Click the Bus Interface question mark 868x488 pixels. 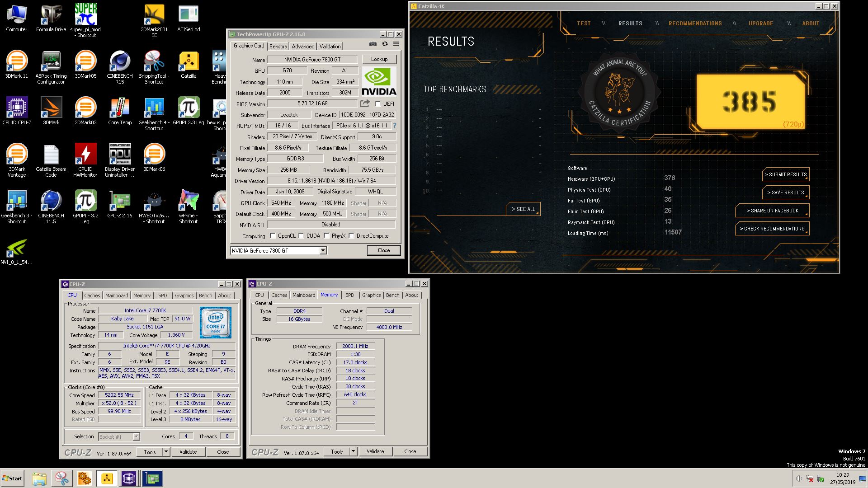394,126
